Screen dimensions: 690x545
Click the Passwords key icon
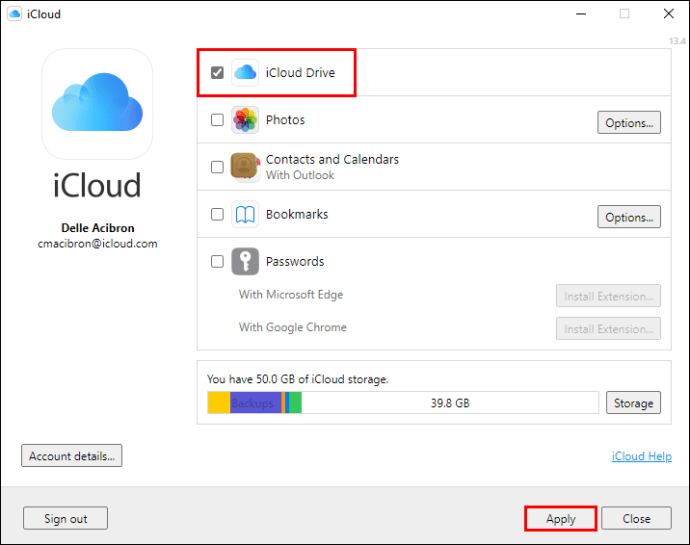click(245, 262)
